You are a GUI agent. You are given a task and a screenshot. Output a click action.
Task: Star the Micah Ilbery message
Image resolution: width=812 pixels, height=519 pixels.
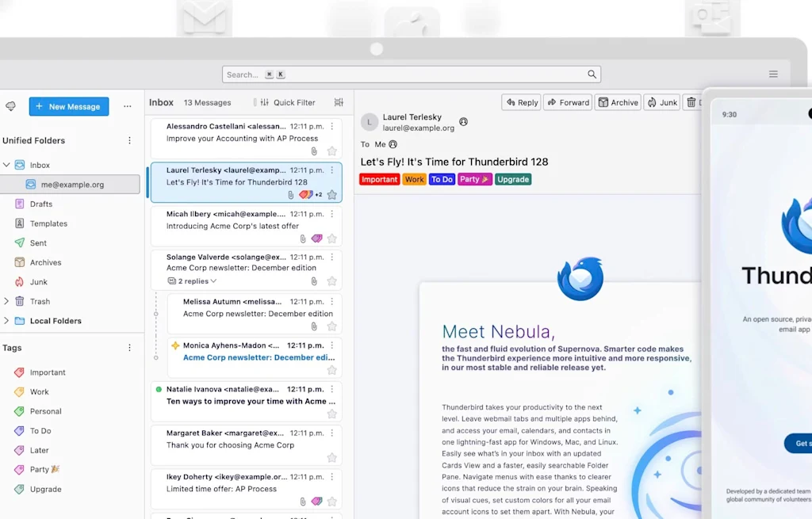click(x=332, y=239)
